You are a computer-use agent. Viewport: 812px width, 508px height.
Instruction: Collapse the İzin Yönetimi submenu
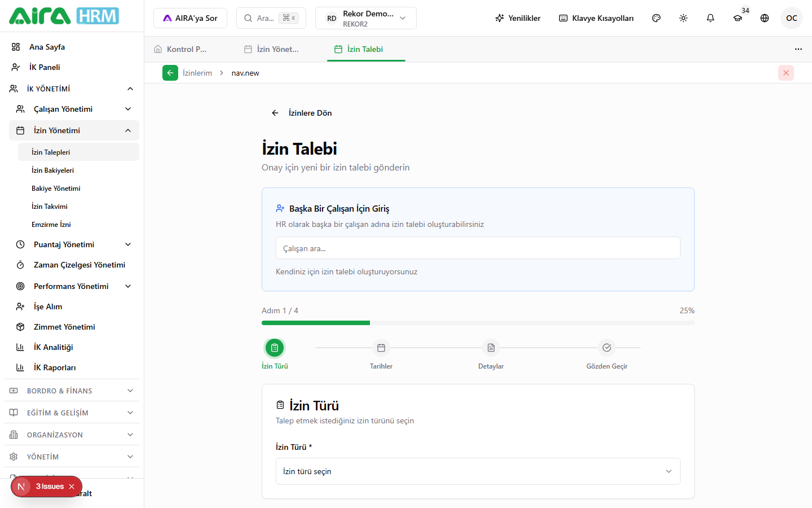(x=74, y=130)
